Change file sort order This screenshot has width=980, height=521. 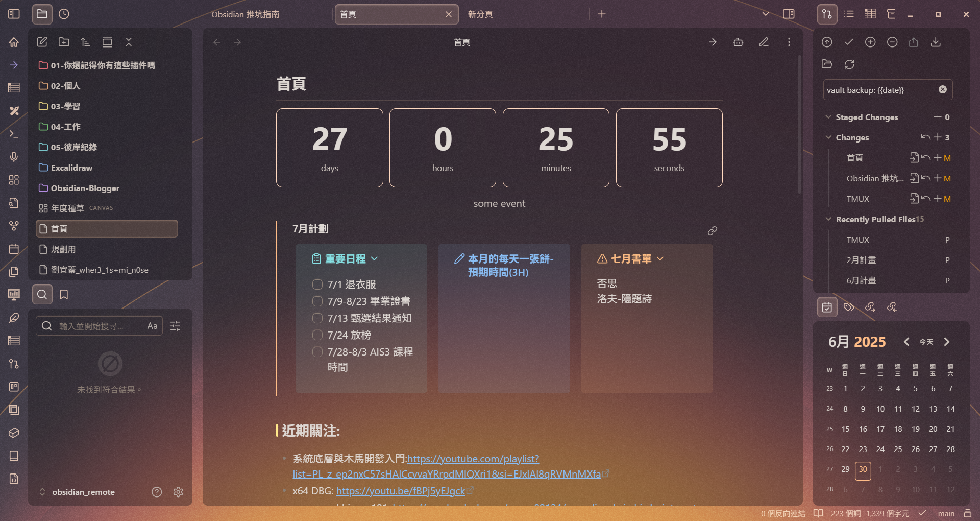(85, 42)
